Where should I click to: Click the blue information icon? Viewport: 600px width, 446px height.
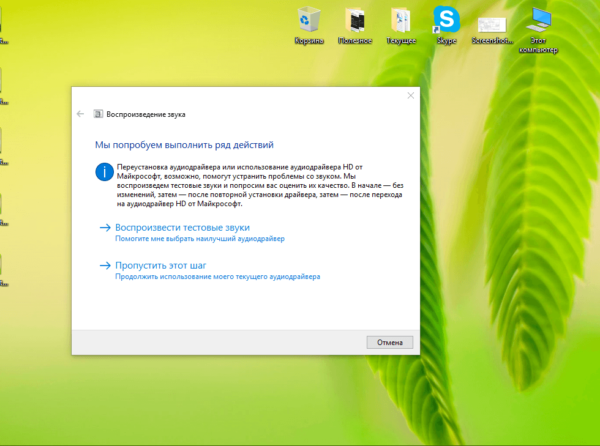pos(104,172)
